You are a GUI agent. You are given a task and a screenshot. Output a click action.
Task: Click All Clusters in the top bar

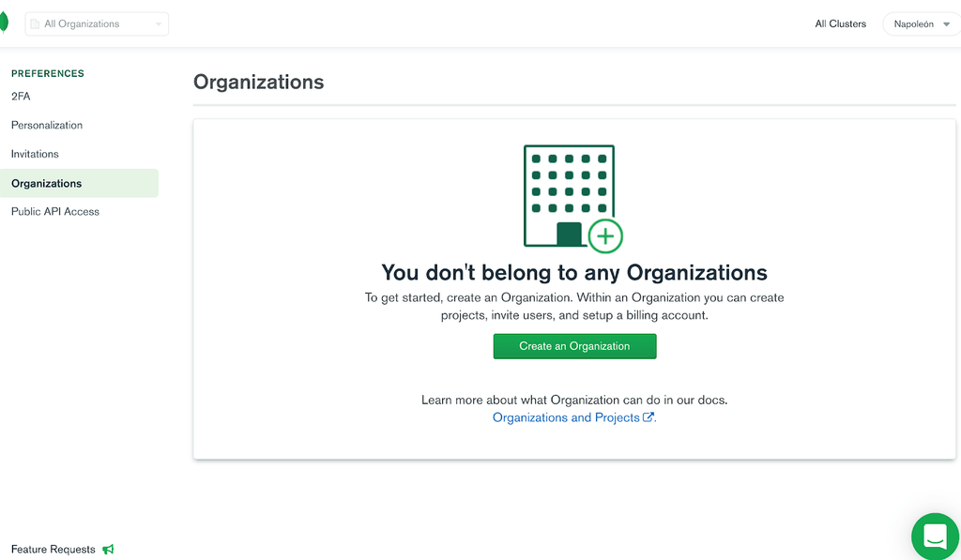(840, 23)
